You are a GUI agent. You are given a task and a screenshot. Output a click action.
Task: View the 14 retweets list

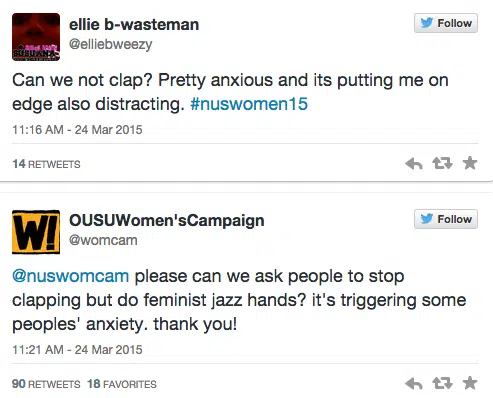46,164
